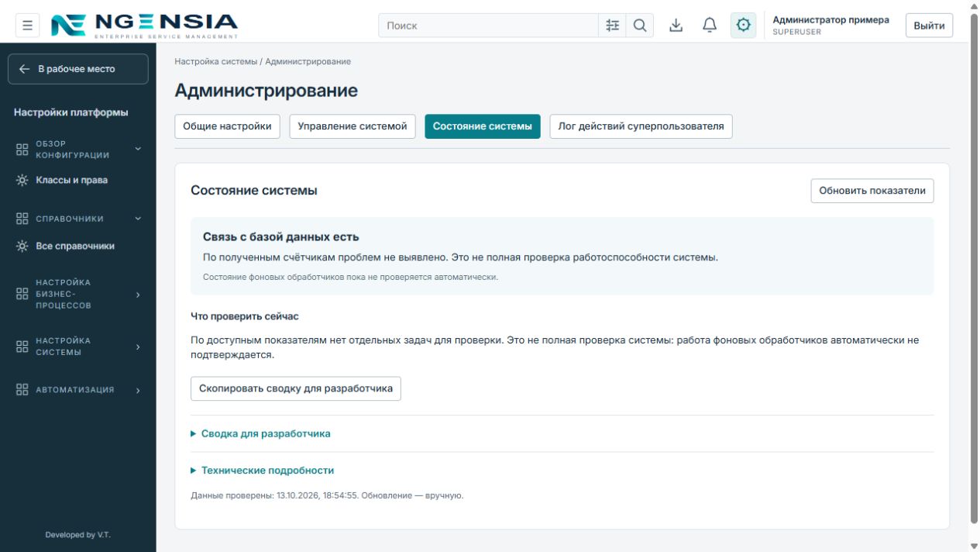The image size is (980, 552).
Task: Open the notifications bell
Action: (x=710, y=26)
